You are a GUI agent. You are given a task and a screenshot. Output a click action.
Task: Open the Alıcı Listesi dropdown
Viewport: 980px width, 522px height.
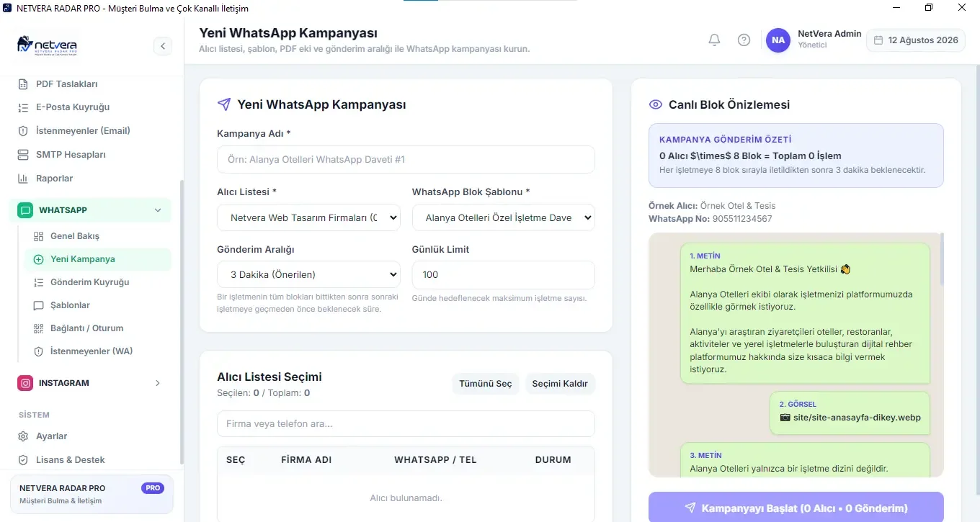point(308,217)
